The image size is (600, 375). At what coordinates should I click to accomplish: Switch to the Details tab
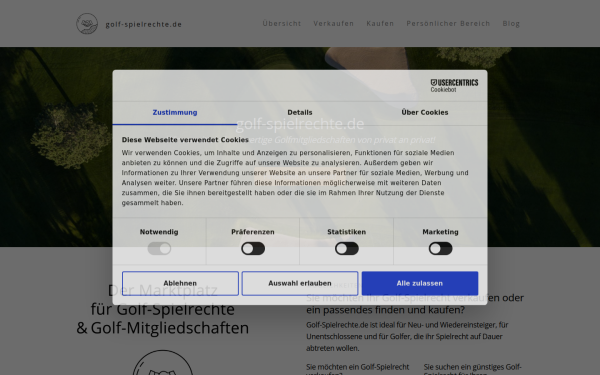(x=300, y=112)
